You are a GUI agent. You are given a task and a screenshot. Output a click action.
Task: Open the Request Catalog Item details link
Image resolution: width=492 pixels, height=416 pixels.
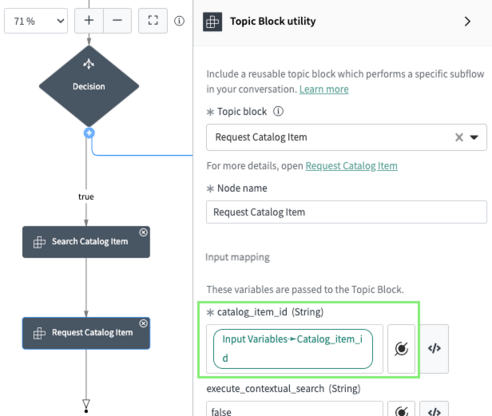point(351,166)
